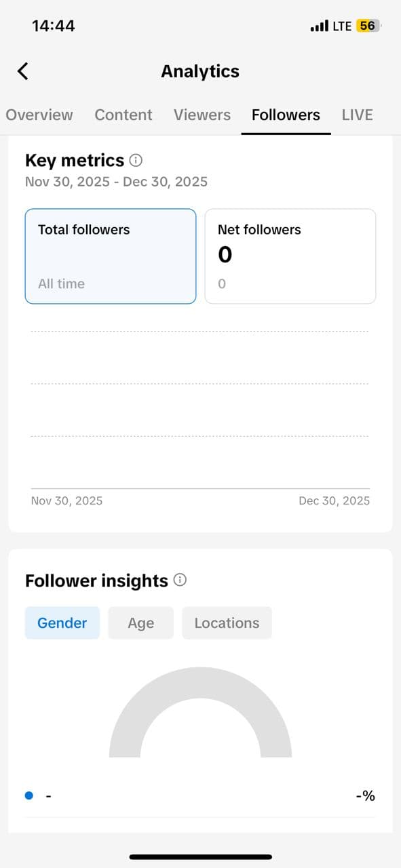Open the Content analytics tab
Image resolution: width=401 pixels, height=868 pixels.
click(x=123, y=115)
